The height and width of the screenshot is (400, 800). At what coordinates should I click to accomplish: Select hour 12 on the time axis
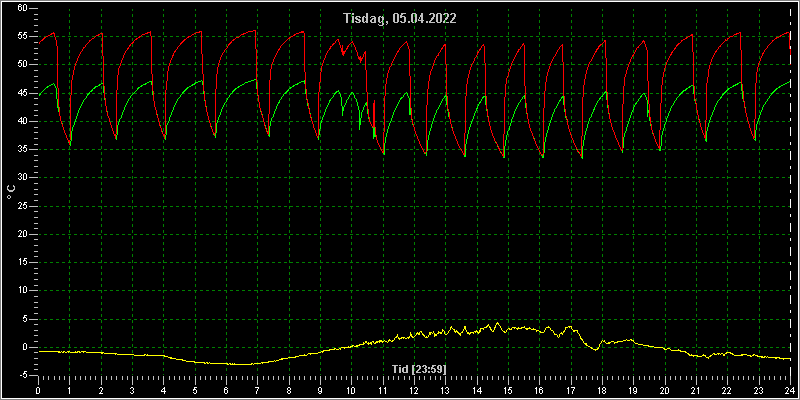414,390
